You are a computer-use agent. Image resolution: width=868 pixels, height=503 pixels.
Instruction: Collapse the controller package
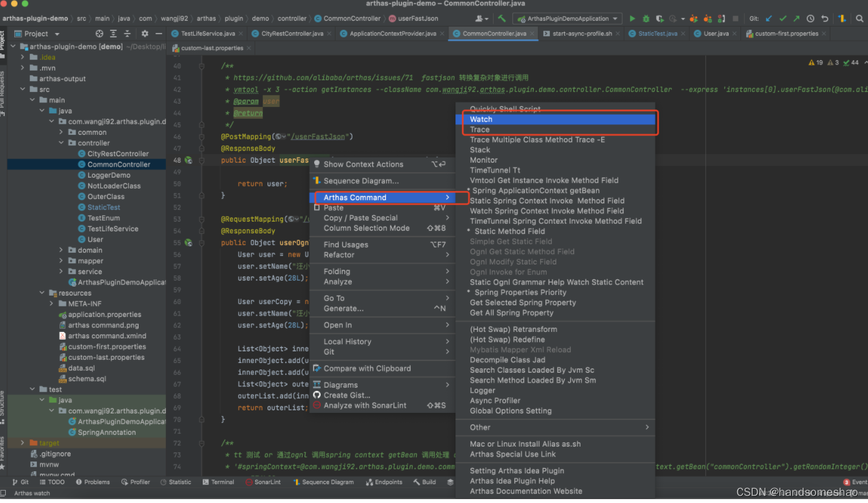(62, 143)
